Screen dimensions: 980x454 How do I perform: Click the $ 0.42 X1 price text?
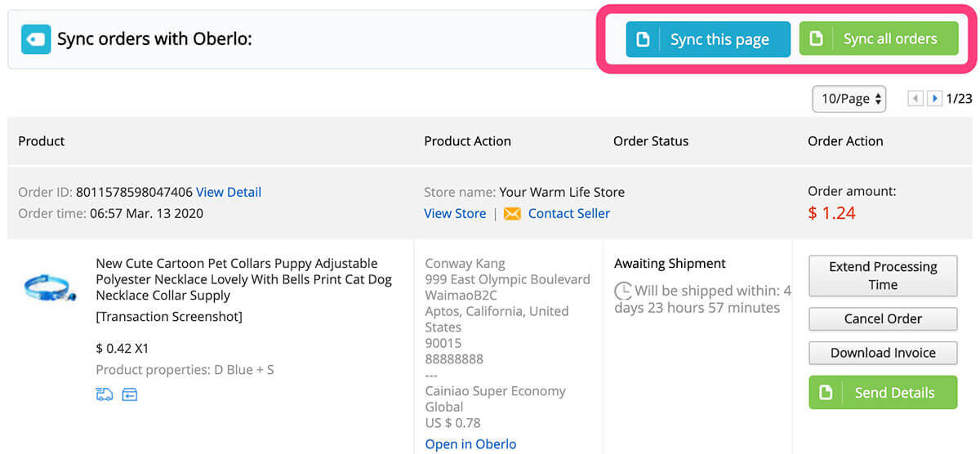122,349
